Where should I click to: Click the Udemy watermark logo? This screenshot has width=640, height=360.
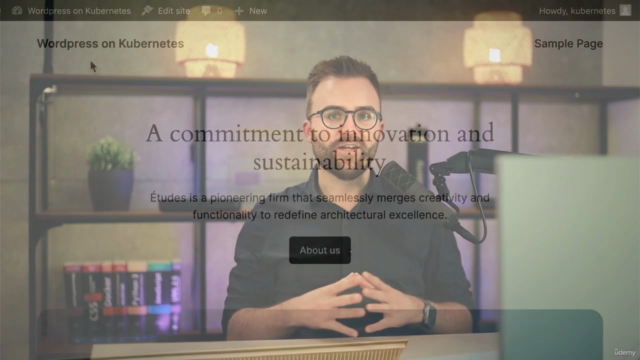[624, 352]
